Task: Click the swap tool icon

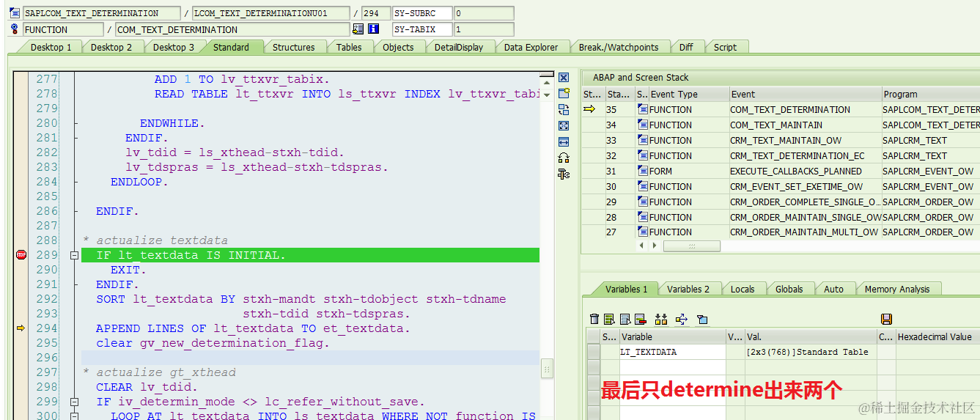Action: pos(563,109)
